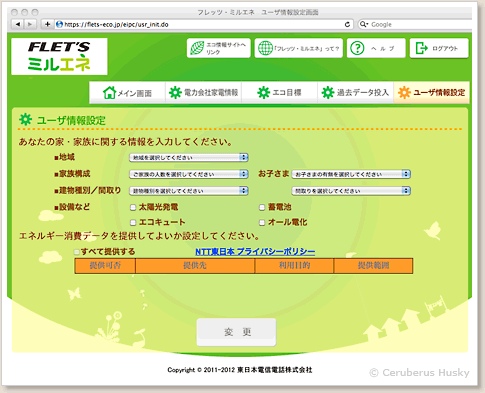Go forward with the browser forward arrow
The height and width of the screenshot is (393, 485).
tap(30, 24)
